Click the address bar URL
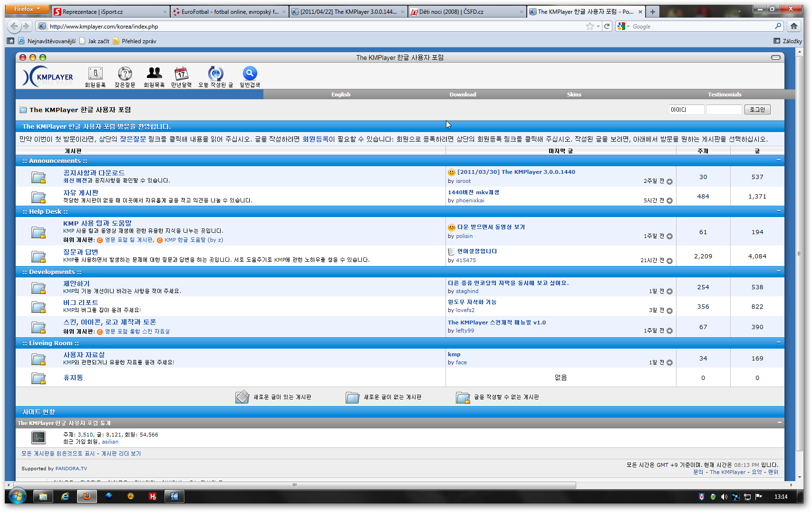Viewport: 812px width, 512px height. (x=104, y=27)
